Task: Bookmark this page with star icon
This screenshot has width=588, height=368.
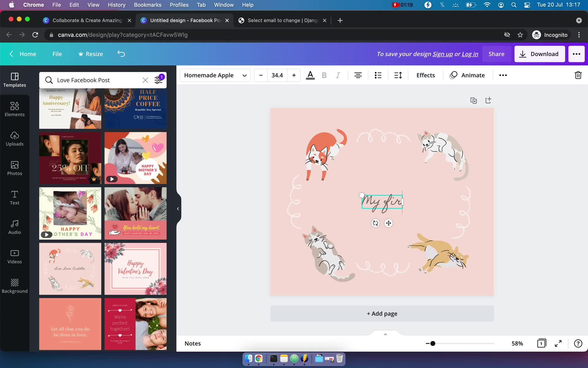Action: pos(520,35)
